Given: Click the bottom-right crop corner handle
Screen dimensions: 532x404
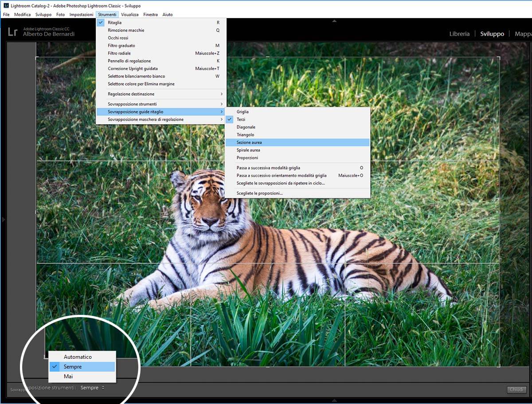Looking at the screenshot, I should point(499,366).
